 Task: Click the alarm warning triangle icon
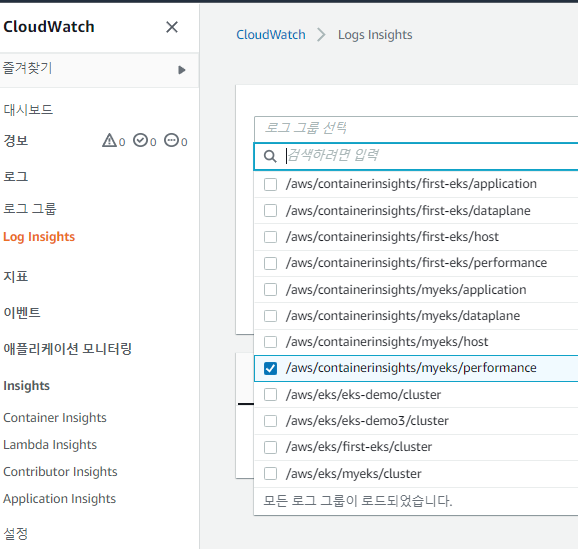tap(109, 140)
